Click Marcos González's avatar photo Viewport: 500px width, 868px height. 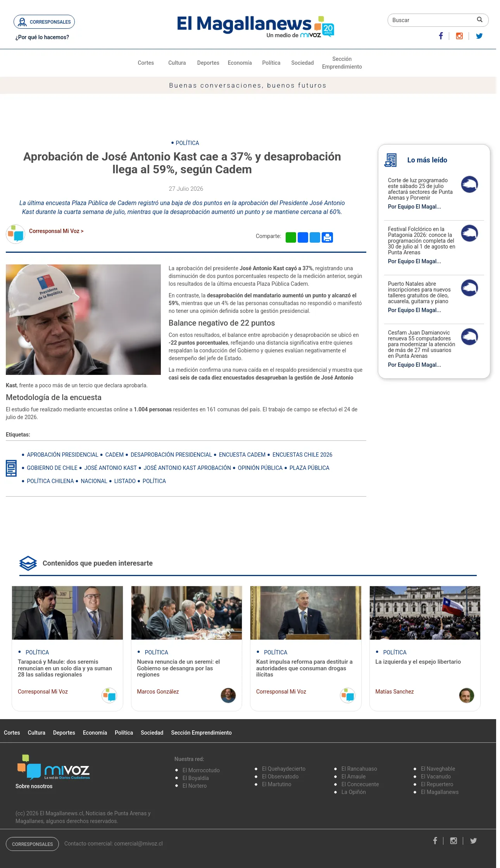(x=228, y=695)
